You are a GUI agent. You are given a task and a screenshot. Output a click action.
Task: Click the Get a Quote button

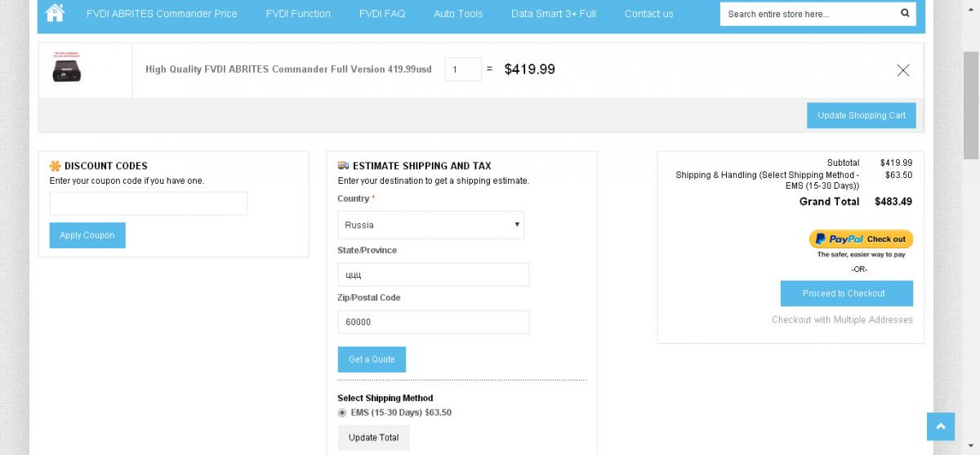[x=372, y=359]
